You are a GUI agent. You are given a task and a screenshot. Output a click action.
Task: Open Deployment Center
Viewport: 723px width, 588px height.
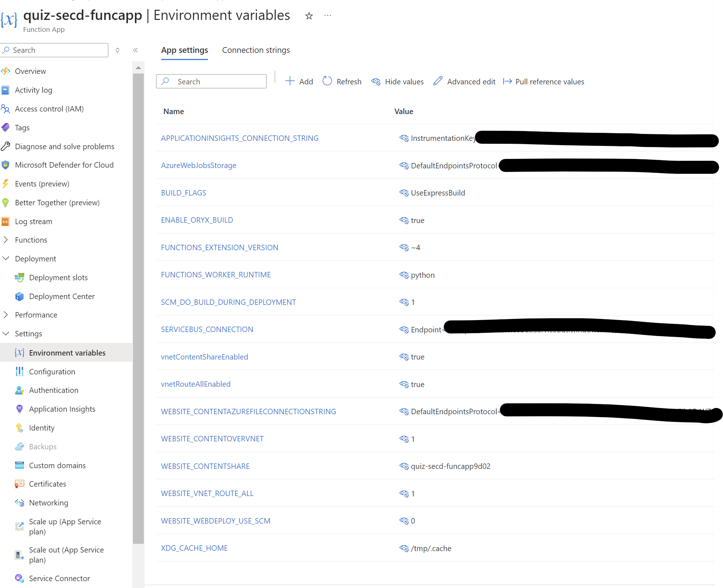click(x=62, y=296)
